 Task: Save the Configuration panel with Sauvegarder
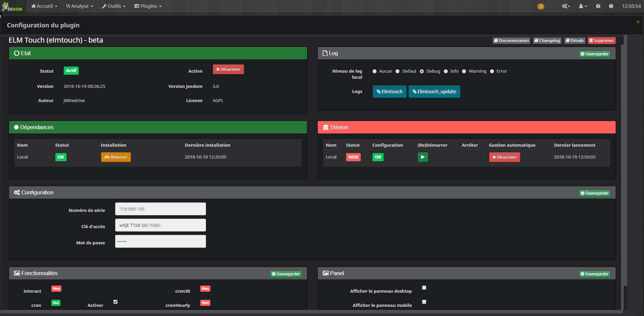(x=594, y=193)
